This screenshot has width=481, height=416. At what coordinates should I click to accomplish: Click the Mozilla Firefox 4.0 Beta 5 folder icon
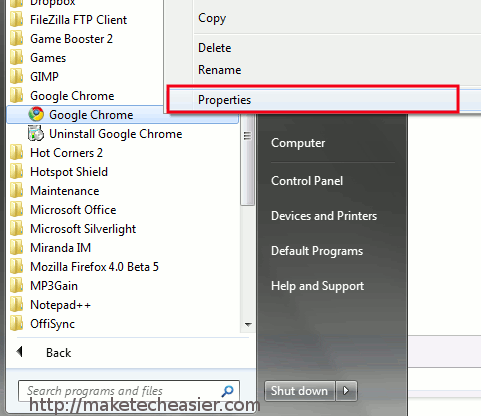click(16, 267)
